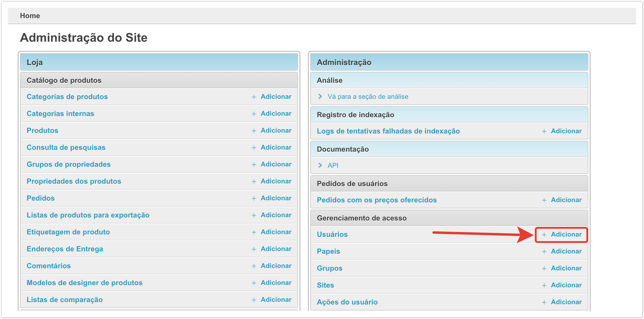Open Categorias internas list
This screenshot has width=644, height=319.
(60, 114)
